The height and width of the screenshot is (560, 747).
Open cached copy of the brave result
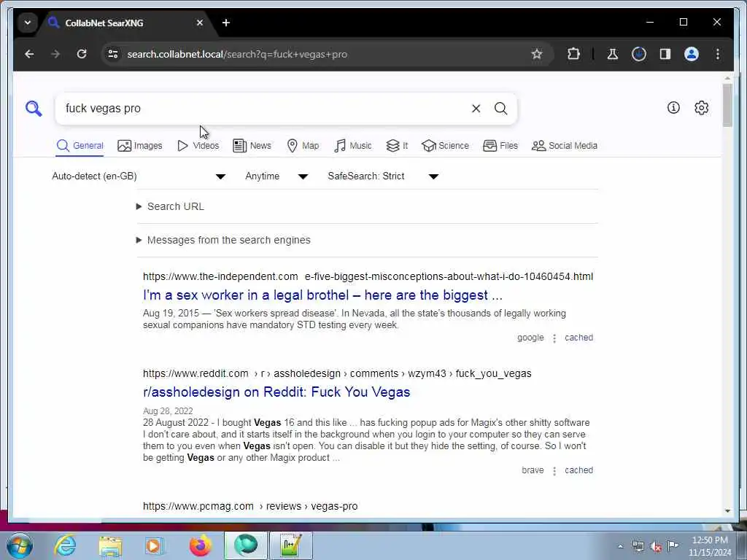click(578, 470)
